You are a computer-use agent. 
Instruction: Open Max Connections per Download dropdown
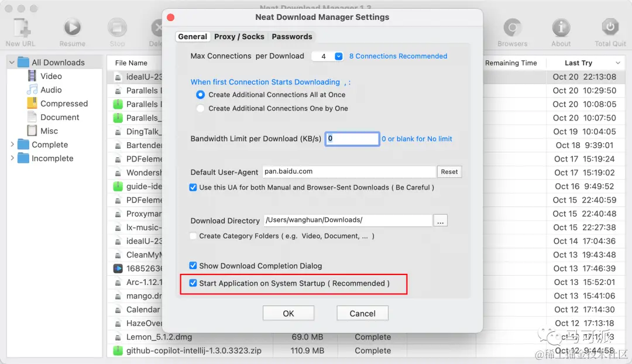point(339,56)
